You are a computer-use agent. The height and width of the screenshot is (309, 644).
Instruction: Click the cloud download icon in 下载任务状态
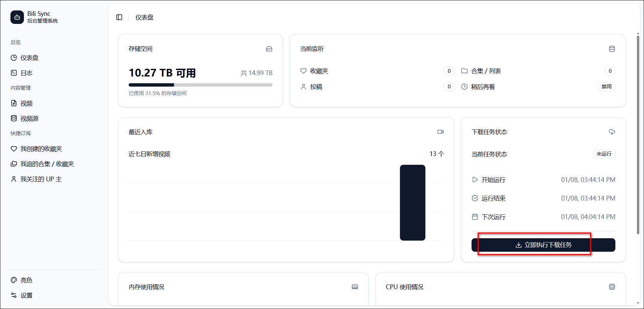pyautogui.click(x=612, y=132)
